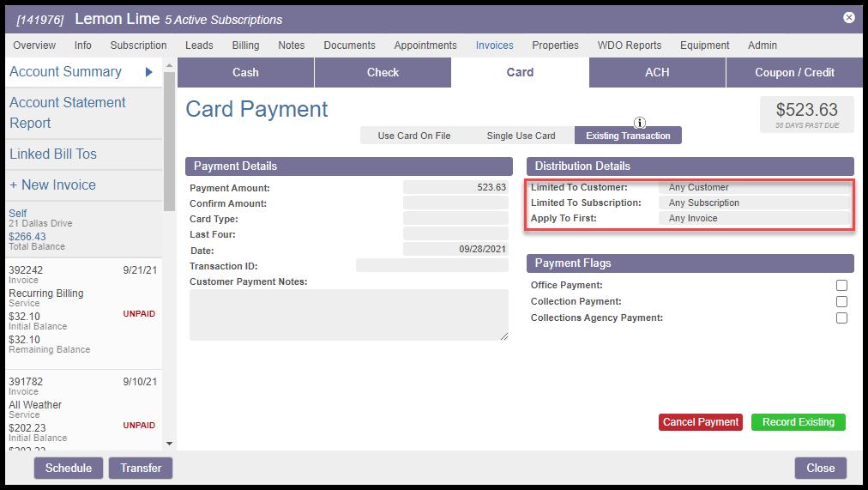
Task: Click the Transaction ID input field
Action: [431, 266]
